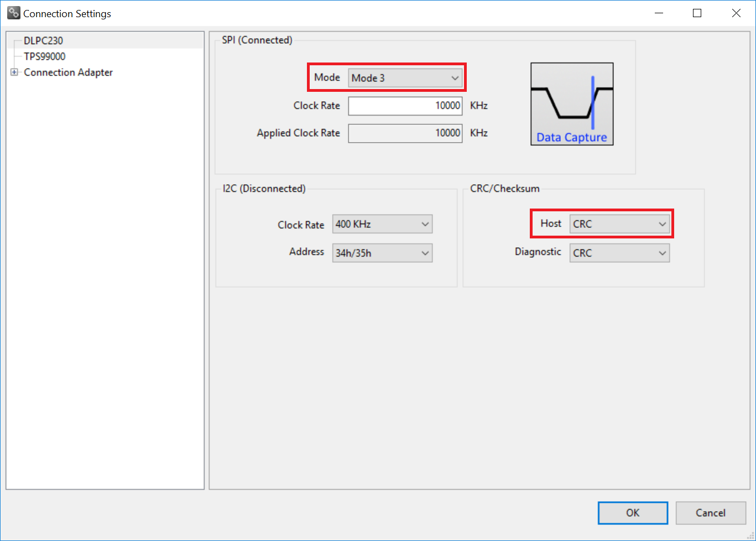Screen dimensions: 756x541
Task: Click the SPI Clock Rate input field
Action: (x=405, y=106)
